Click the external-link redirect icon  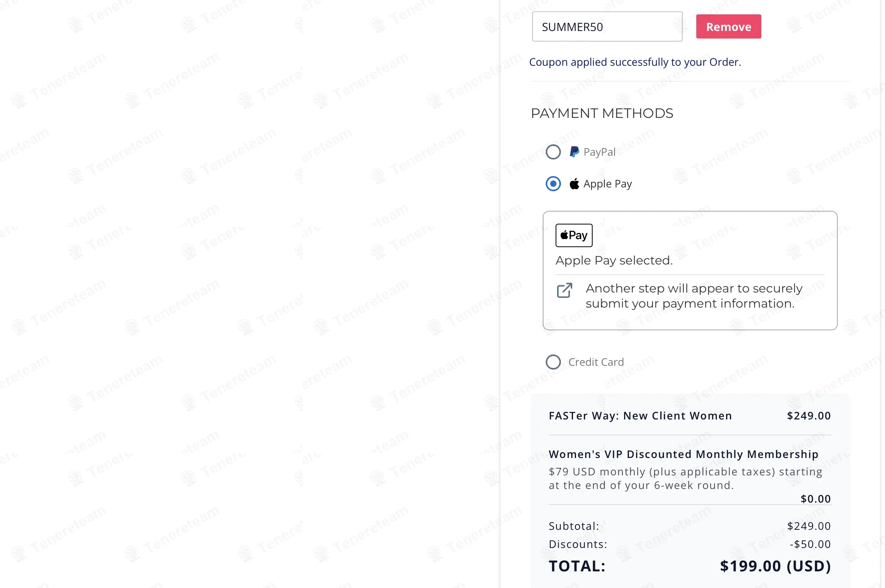[x=564, y=290]
